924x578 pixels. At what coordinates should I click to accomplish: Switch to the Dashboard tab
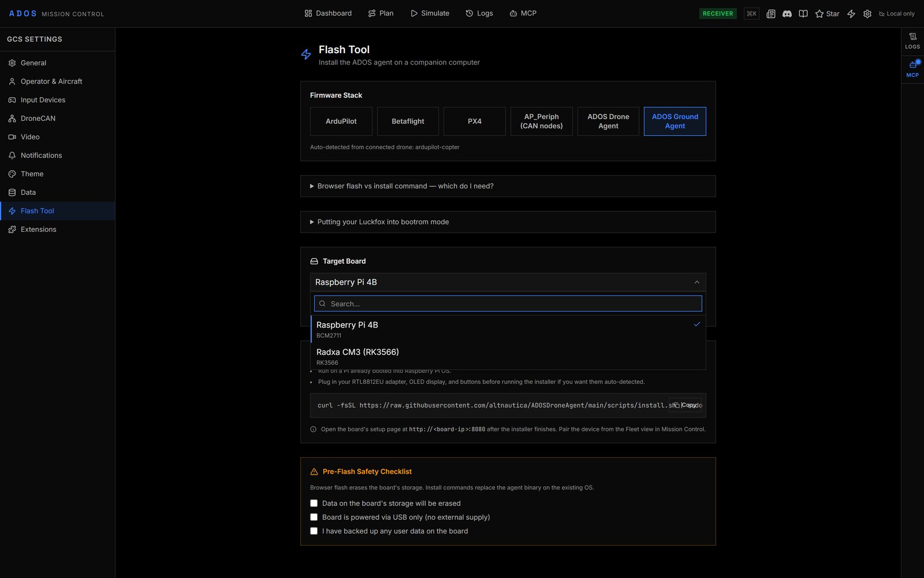coord(328,13)
